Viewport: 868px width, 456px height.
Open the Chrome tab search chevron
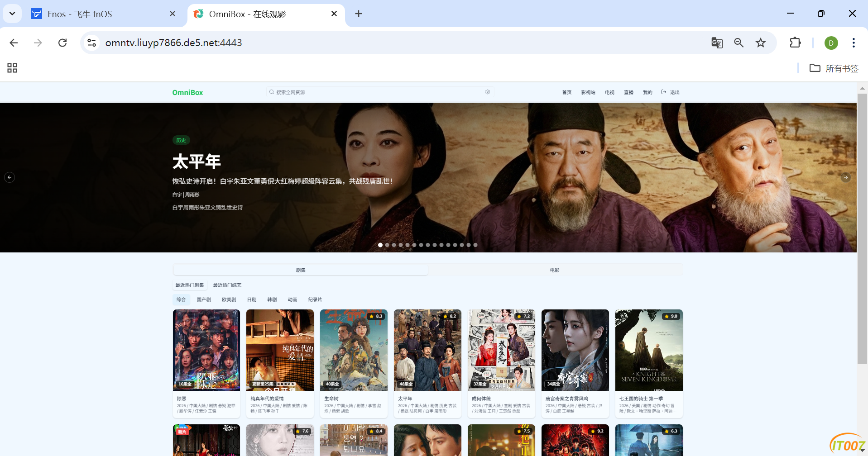(12, 14)
